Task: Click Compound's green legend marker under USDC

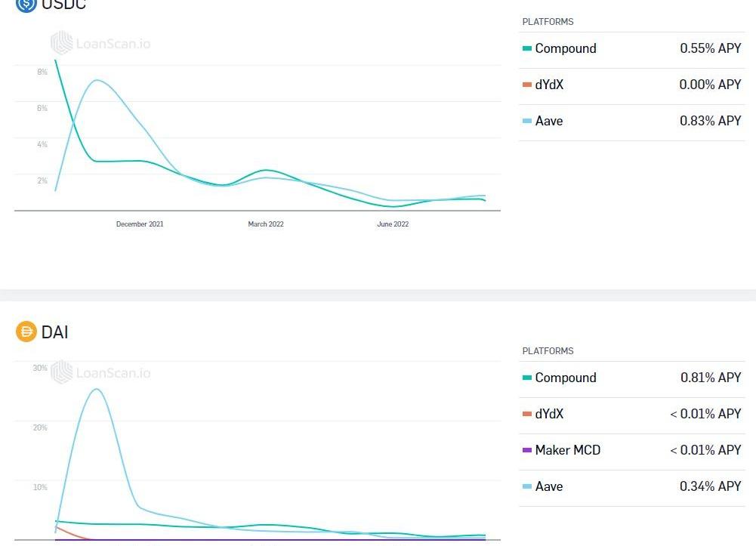Action: (x=527, y=48)
